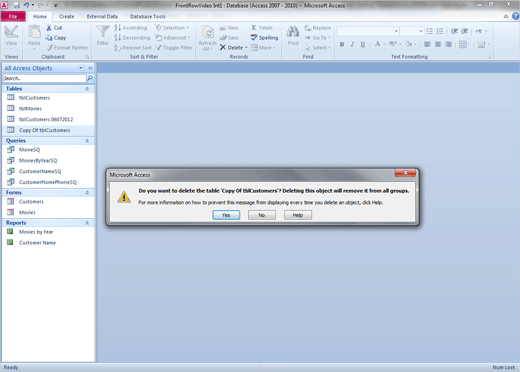Click the Toggle Filter command
This screenshot has height=372, width=520.
tap(174, 48)
